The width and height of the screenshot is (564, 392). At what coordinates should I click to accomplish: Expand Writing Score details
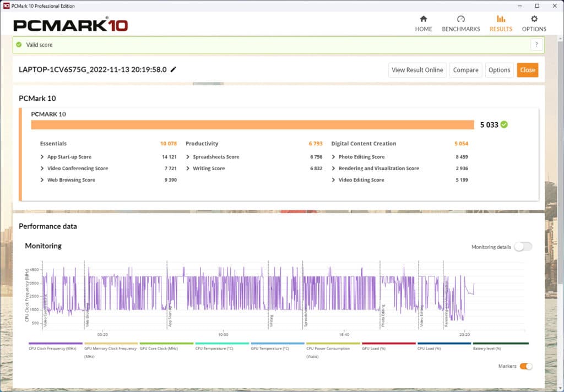click(188, 168)
